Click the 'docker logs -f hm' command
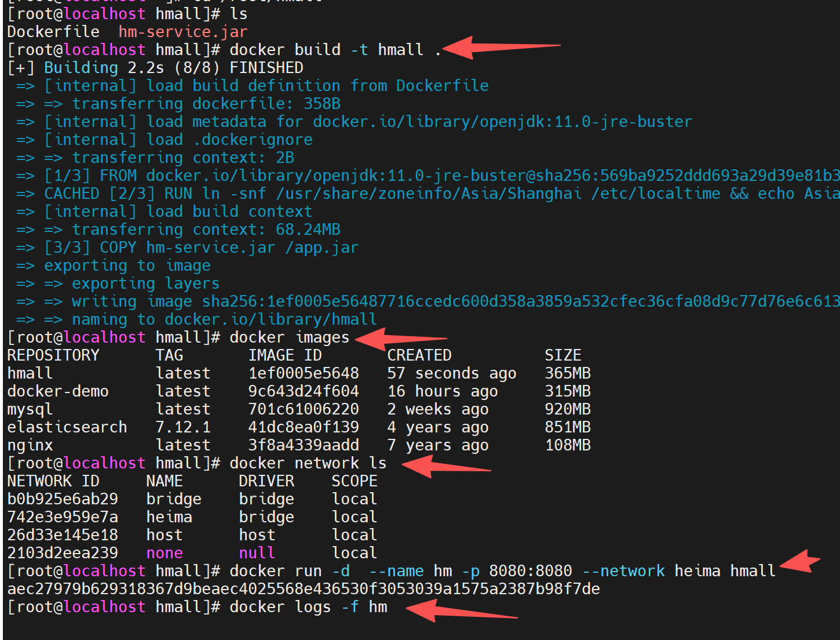 click(x=308, y=607)
